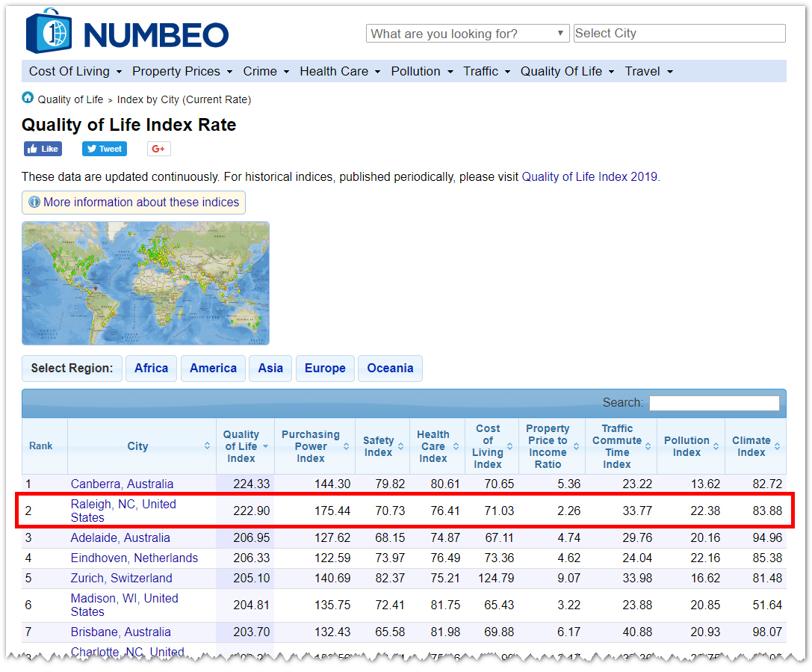Click the Select City input field
The width and height of the screenshot is (812, 672).
(x=679, y=34)
